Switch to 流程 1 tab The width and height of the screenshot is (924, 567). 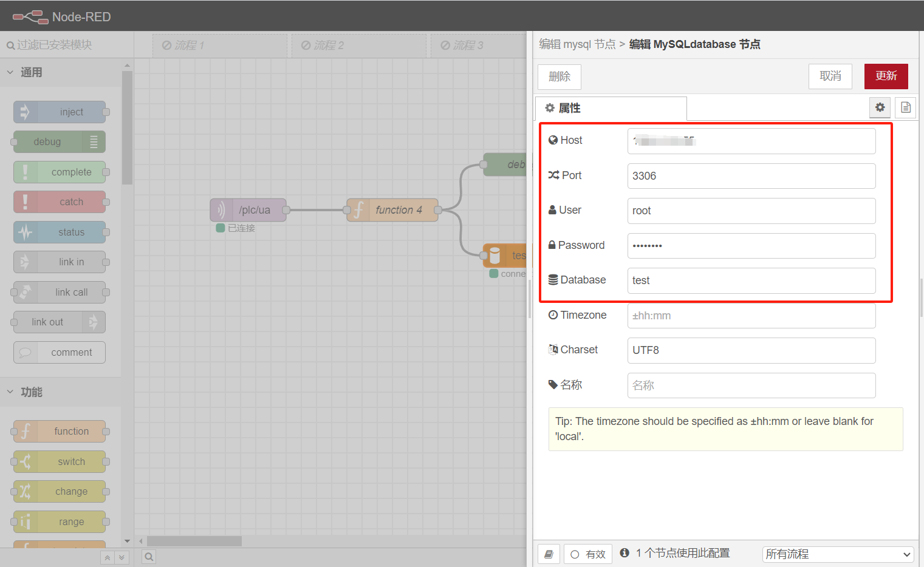(219, 46)
